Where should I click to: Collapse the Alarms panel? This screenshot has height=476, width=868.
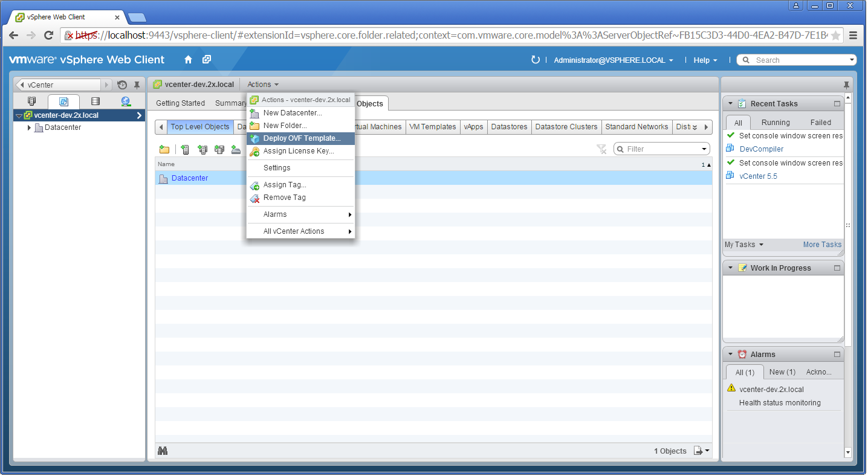pyautogui.click(x=730, y=355)
